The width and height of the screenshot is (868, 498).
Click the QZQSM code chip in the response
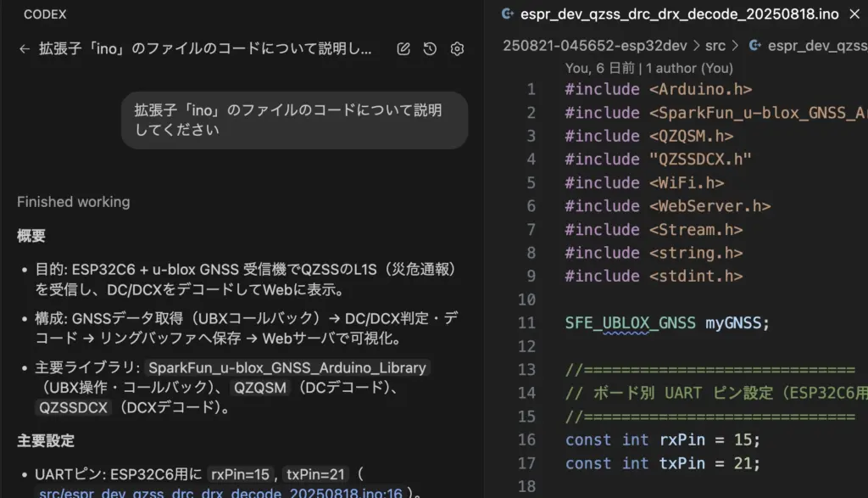pos(260,387)
